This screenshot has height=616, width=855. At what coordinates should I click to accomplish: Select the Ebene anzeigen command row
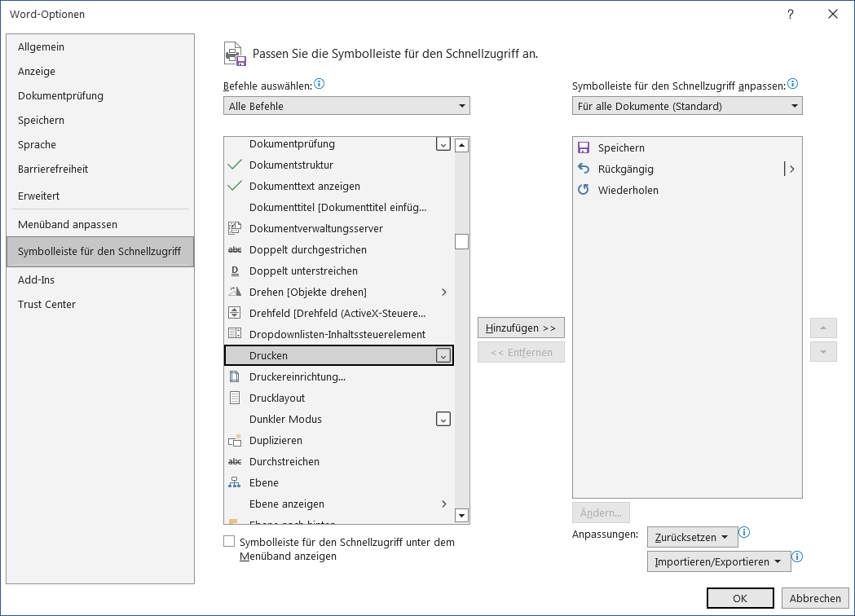point(338,504)
